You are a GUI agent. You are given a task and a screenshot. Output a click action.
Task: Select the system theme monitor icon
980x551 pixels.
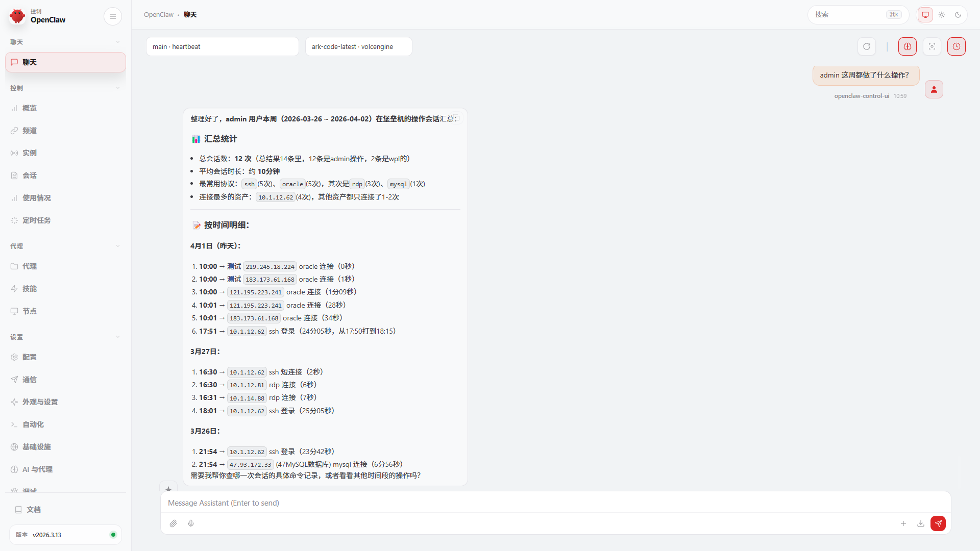click(x=925, y=15)
